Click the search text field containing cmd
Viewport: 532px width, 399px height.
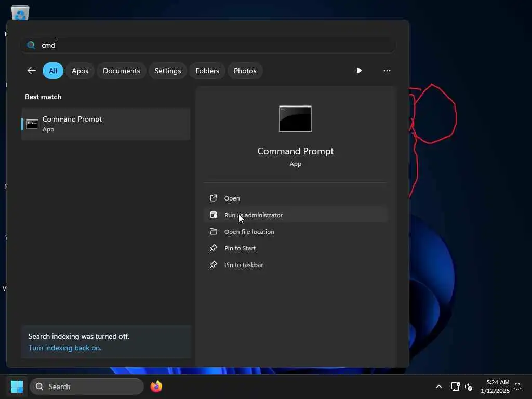coord(208,45)
